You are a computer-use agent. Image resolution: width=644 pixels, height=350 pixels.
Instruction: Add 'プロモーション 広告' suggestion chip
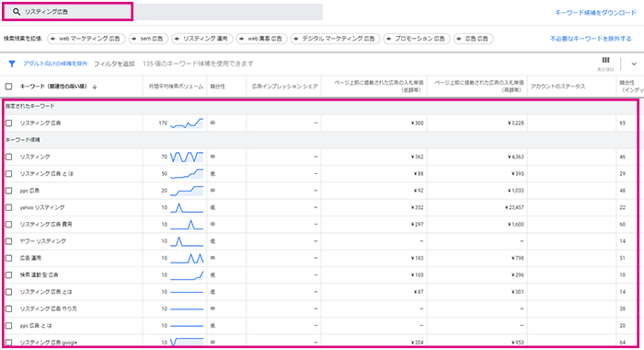[417, 39]
